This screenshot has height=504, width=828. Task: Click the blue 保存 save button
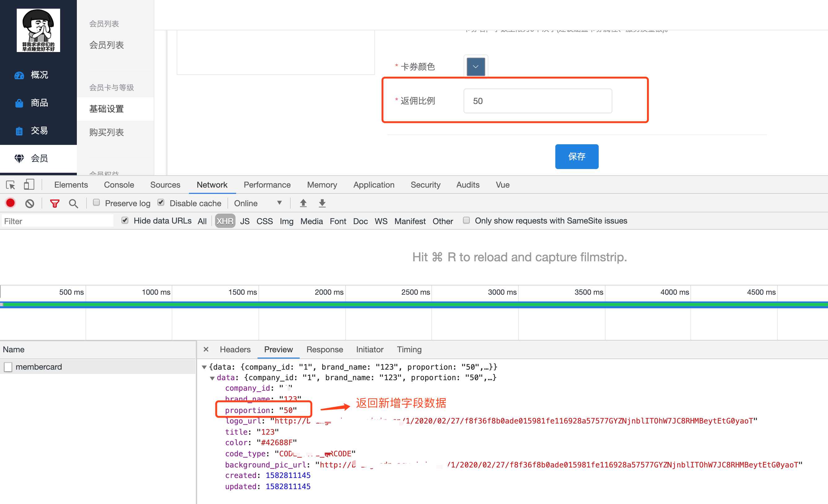pyautogui.click(x=576, y=156)
